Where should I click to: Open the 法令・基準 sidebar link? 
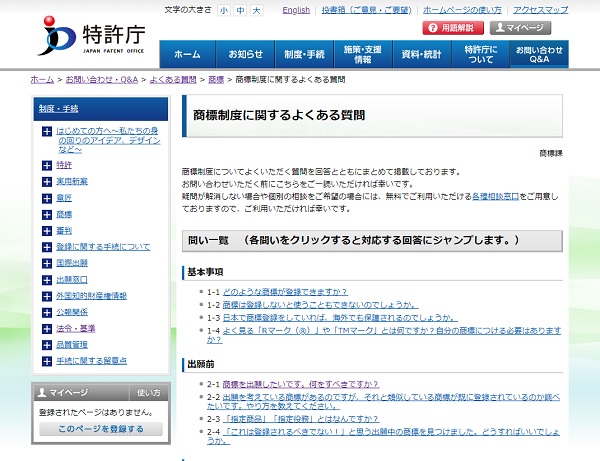(x=76, y=328)
